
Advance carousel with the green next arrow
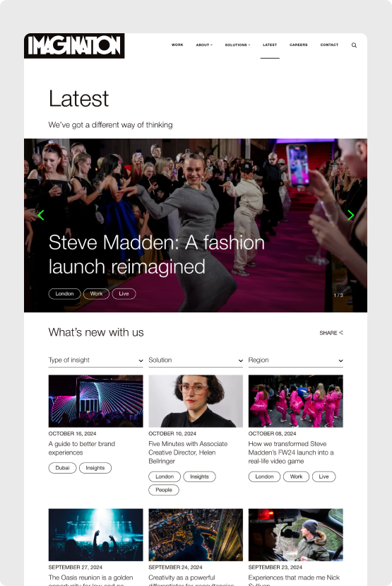point(350,215)
